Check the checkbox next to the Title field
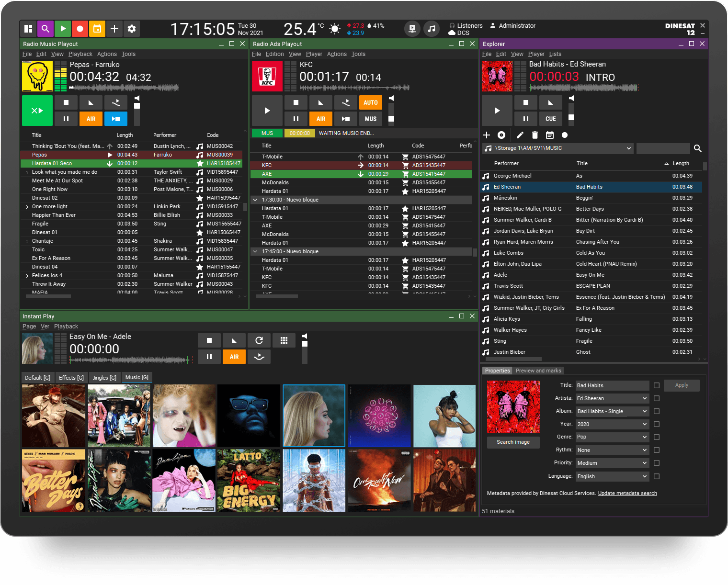Screen dimensions: 728x585 click(x=656, y=385)
